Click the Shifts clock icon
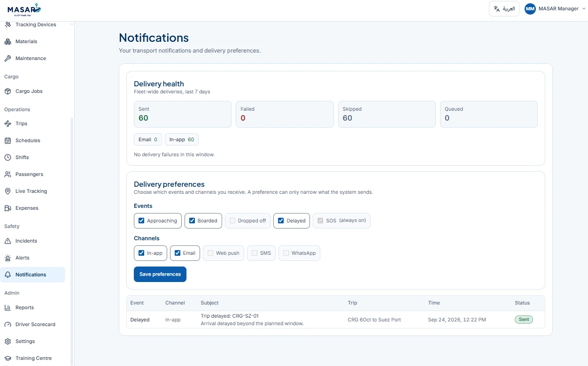The height and width of the screenshot is (366, 588). click(x=8, y=157)
